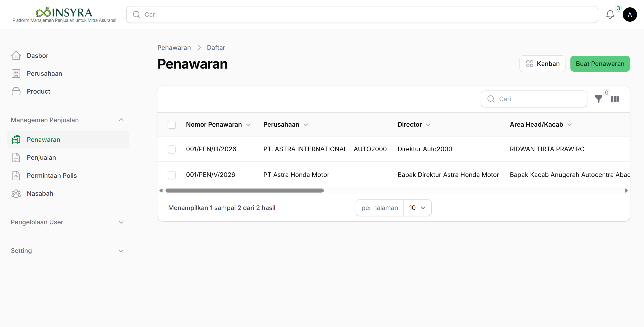Viewport: 644px width, 327px height.
Task: Click the Perusahaan building icon
Action: click(16, 73)
